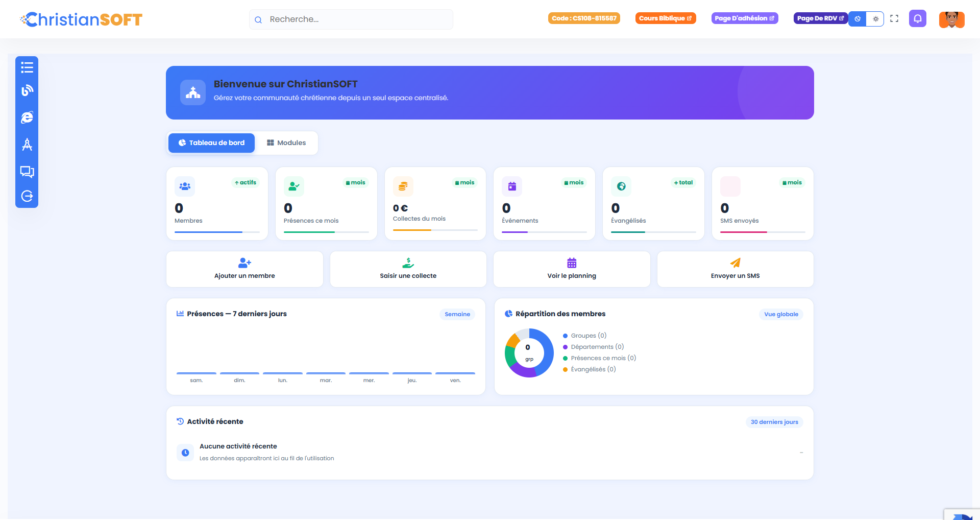Click the Membres group icon
Viewport: 980px width, 520px height.
pyautogui.click(x=185, y=186)
